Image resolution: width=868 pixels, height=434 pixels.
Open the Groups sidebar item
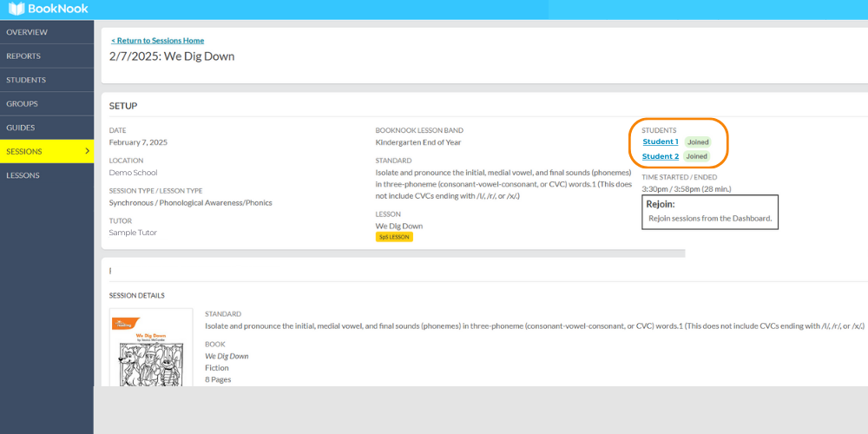(x=47, y=103)
